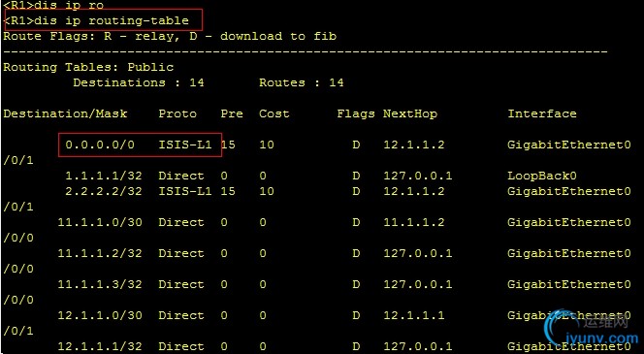This screenshot has width=644, height=354.
Task: Select the 12.1.1.0/30 destination entry
Action: [100, 315]
